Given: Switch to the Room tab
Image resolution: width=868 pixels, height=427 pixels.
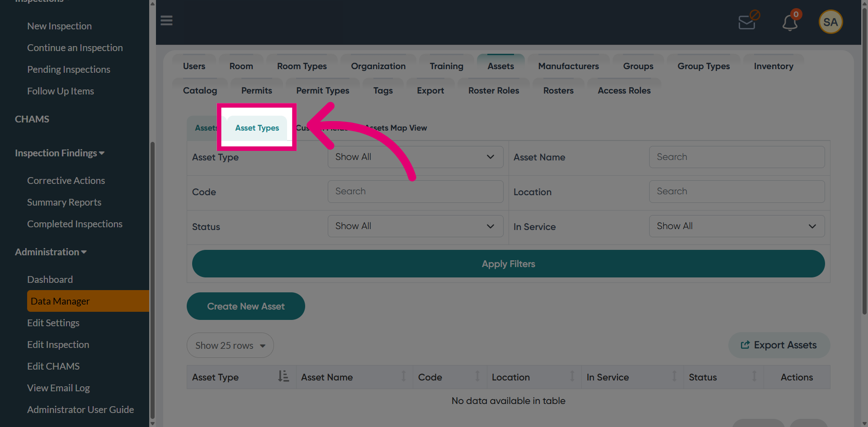Looking at the screenshot, I should tap(241, 66).
